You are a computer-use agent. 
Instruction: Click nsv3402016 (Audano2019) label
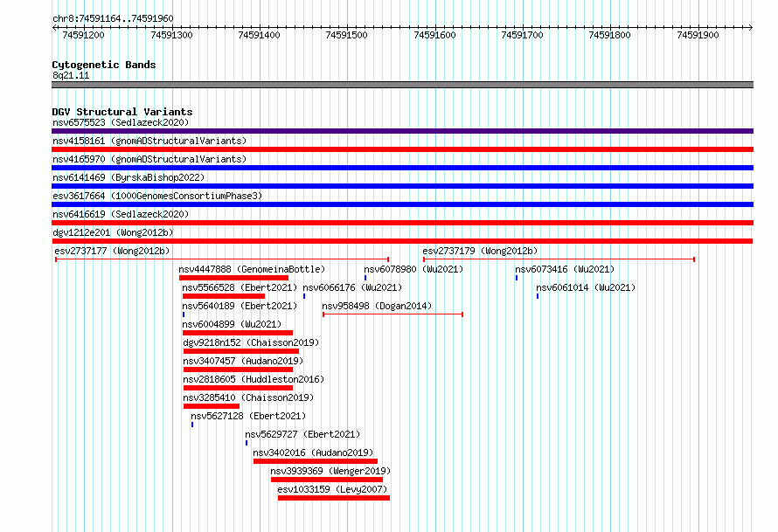(x=313, y=453)
